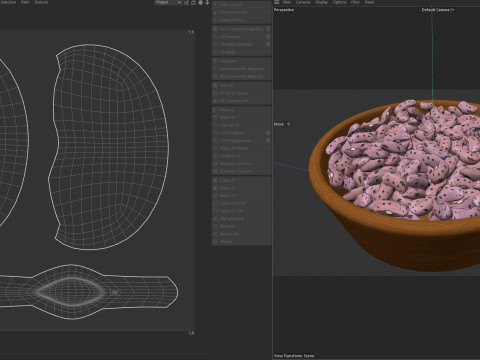
Task: Choose Fit UV to Canvas
Action: (x=242, y=93)
